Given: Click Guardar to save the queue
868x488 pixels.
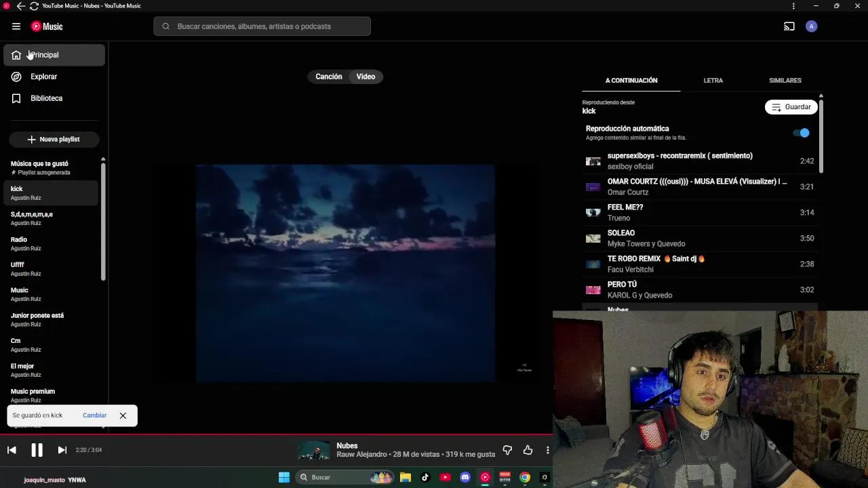Looking at the screenshot, I should pos(791,107).
